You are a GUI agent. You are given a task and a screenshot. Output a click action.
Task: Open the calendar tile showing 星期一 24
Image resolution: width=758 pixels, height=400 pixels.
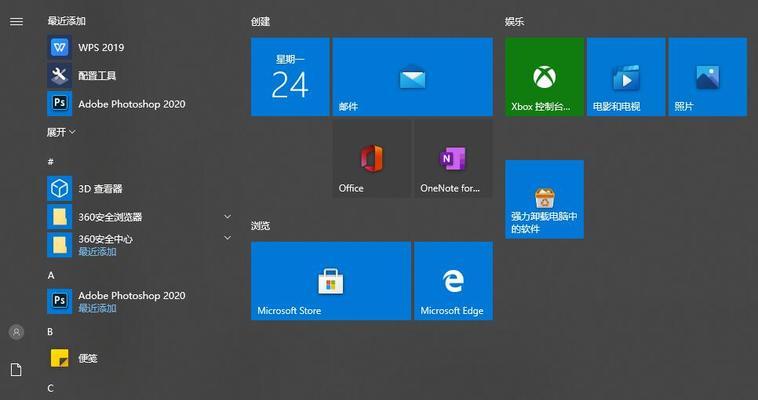[290, 77]
